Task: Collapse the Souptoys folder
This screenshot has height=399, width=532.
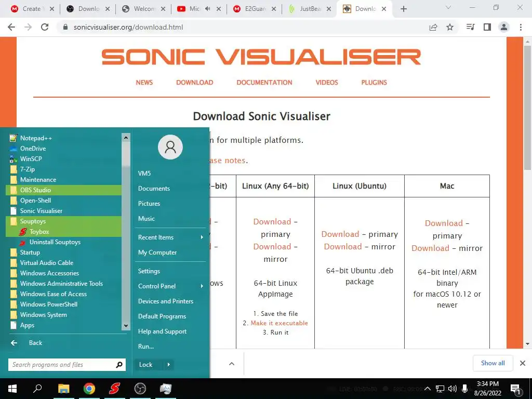Action: (63, 221)
